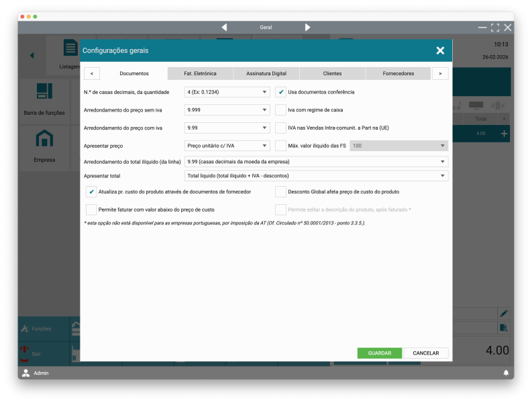Enable Permite faturar com valor abaixo do custo
Image resolution: width=532 pixels, height=403 pixels.
[91, 210]
